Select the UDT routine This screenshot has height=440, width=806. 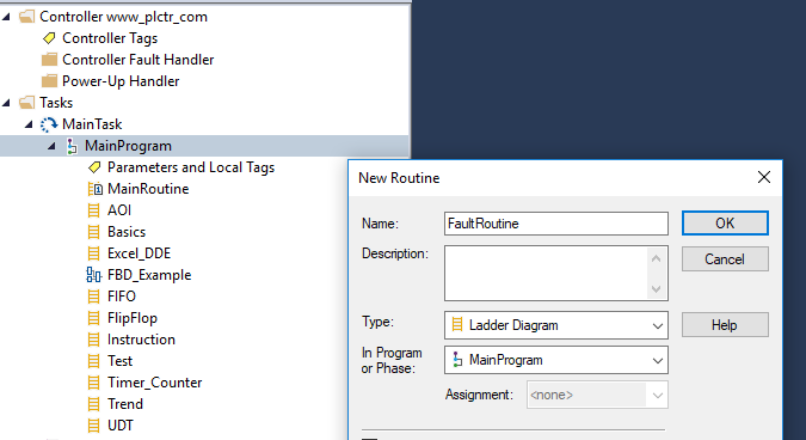(x=120, y=426)
